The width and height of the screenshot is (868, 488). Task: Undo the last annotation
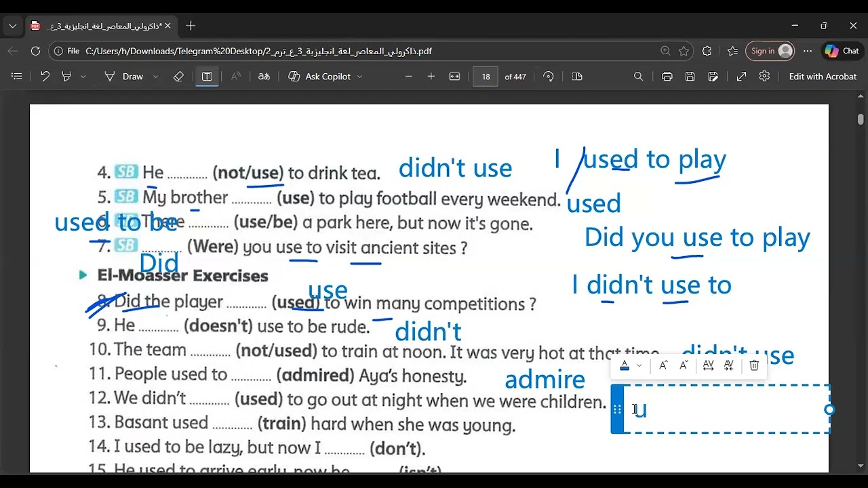tap(45, 77)
